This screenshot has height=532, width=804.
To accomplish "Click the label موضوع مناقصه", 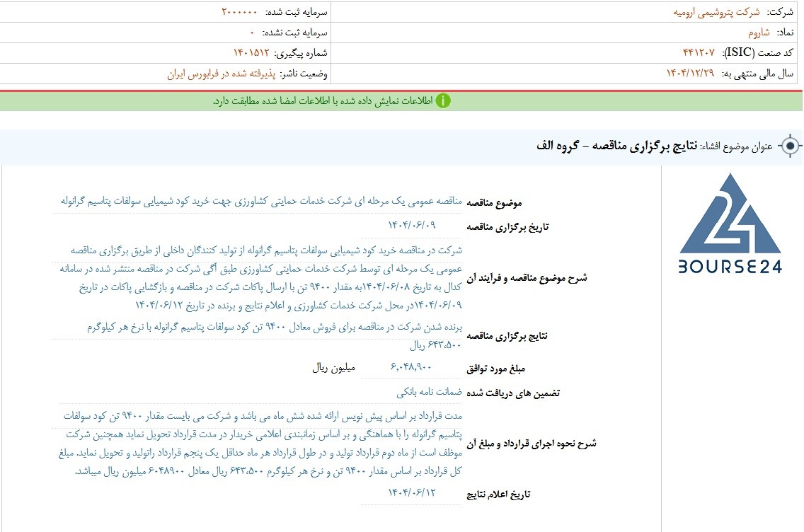I will (x=494, y=203).
